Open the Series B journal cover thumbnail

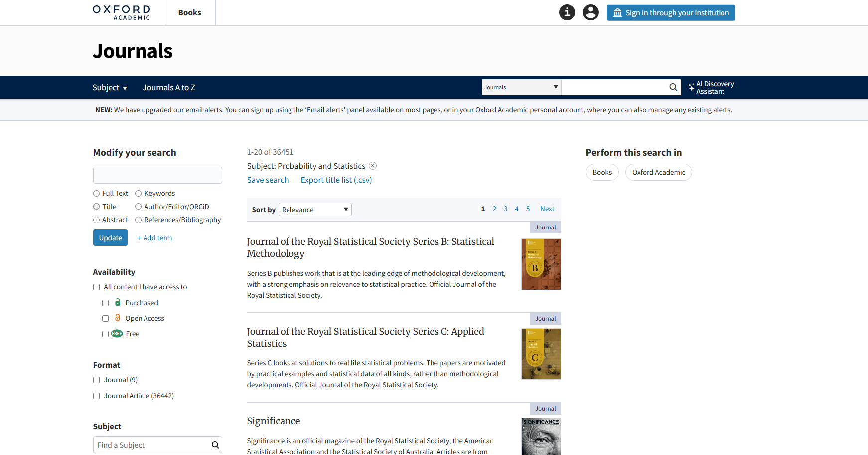tap(541, 264)
